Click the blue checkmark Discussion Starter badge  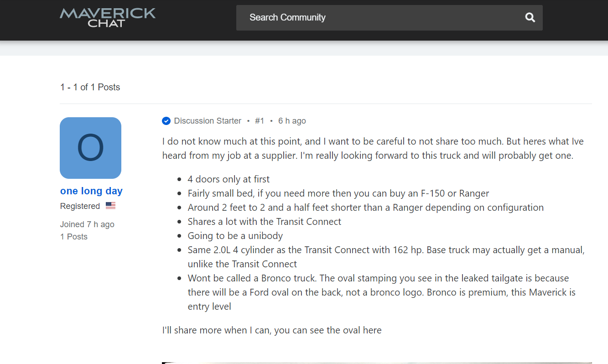click(166, 121)
